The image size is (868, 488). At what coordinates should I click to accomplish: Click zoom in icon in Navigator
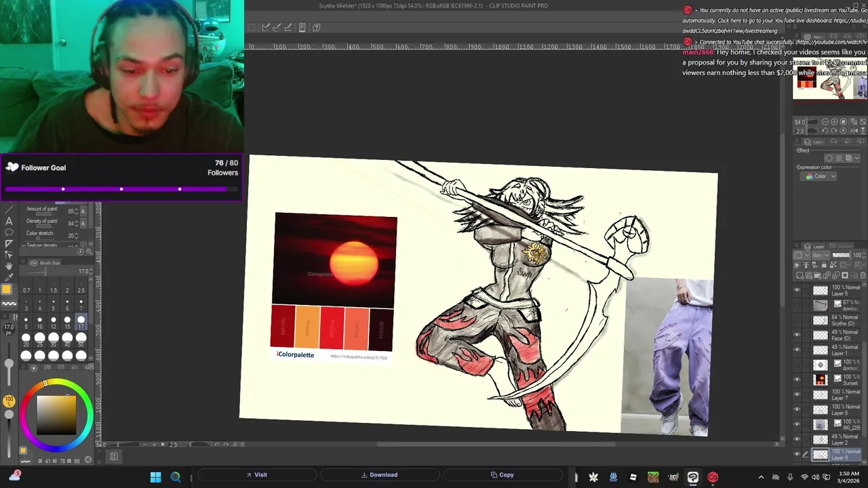(834, 122)
